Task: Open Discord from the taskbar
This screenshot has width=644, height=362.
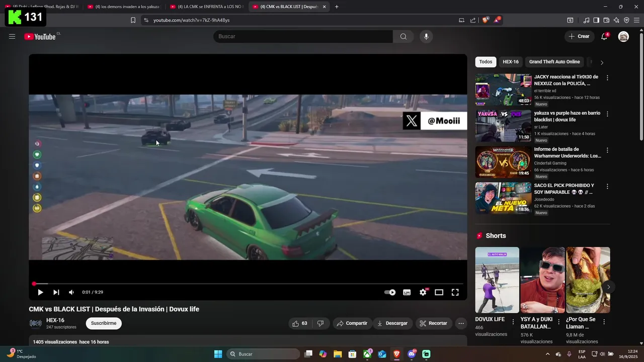Action: point(412,354)
